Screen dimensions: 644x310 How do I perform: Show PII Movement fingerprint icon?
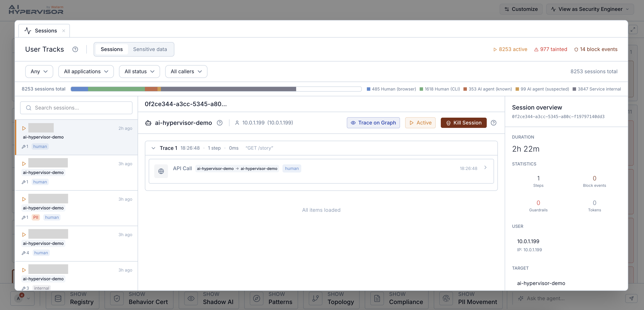(x=446, y=298)
